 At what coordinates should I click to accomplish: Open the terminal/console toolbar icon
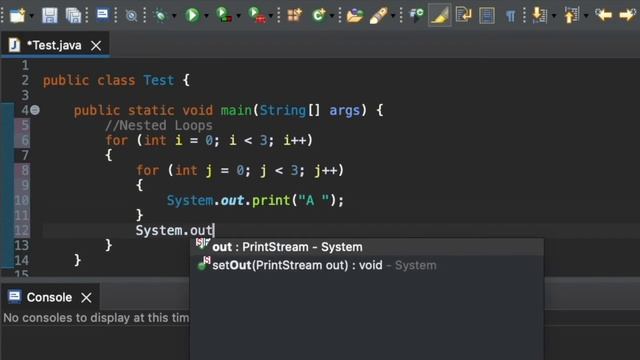[102, 15]
